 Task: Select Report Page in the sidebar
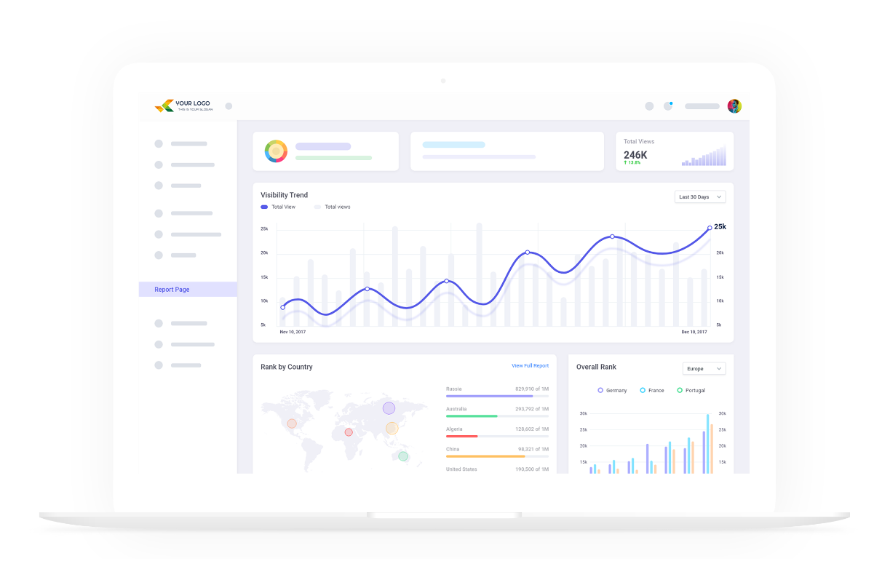pyautogui.click(x=170, y=289)
